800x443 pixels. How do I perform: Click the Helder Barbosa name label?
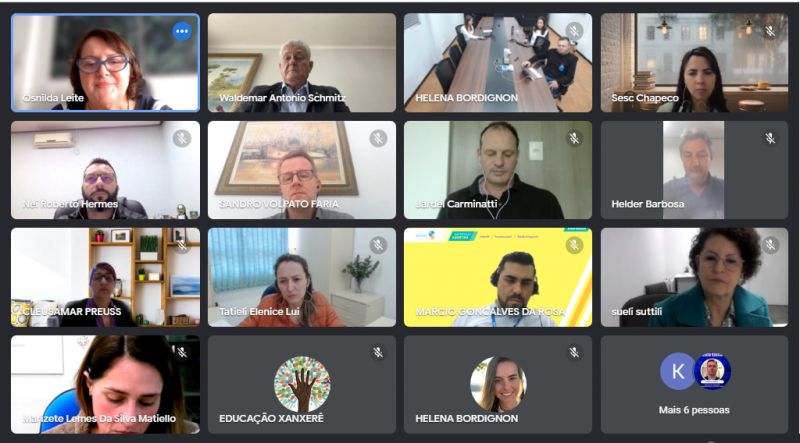(x=647, y=204)
